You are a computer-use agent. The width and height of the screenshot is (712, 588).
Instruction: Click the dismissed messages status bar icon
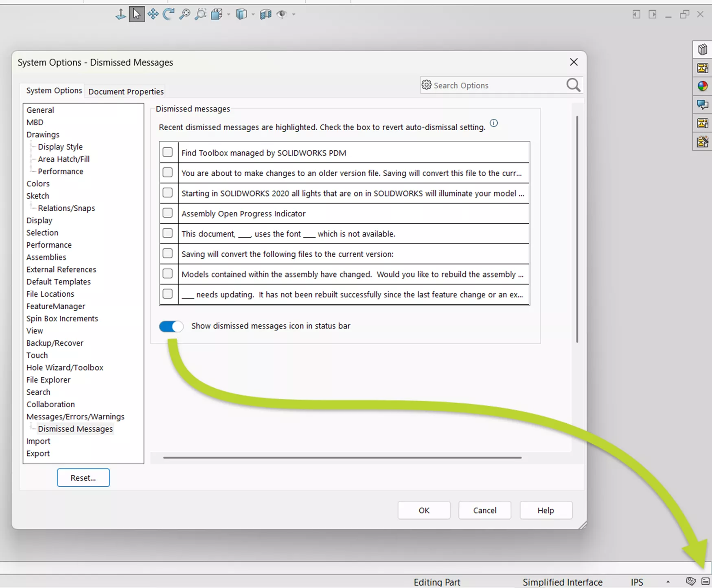705,581
